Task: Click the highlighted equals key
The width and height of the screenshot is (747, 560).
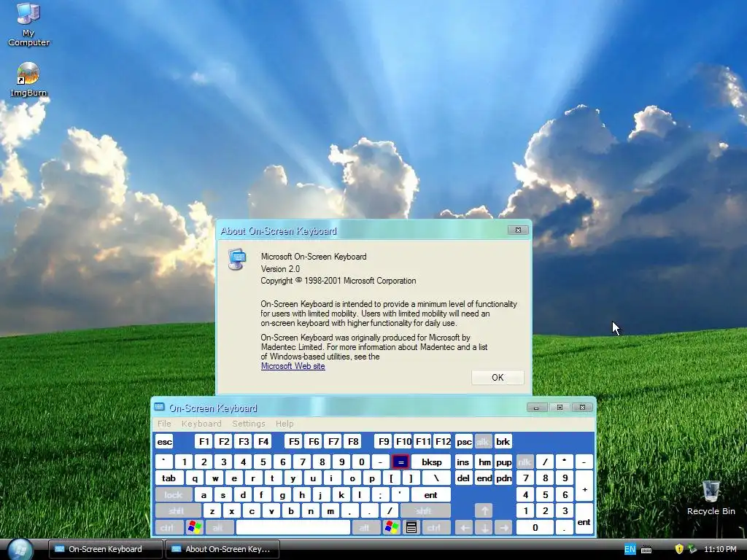Action: (400, 462)
